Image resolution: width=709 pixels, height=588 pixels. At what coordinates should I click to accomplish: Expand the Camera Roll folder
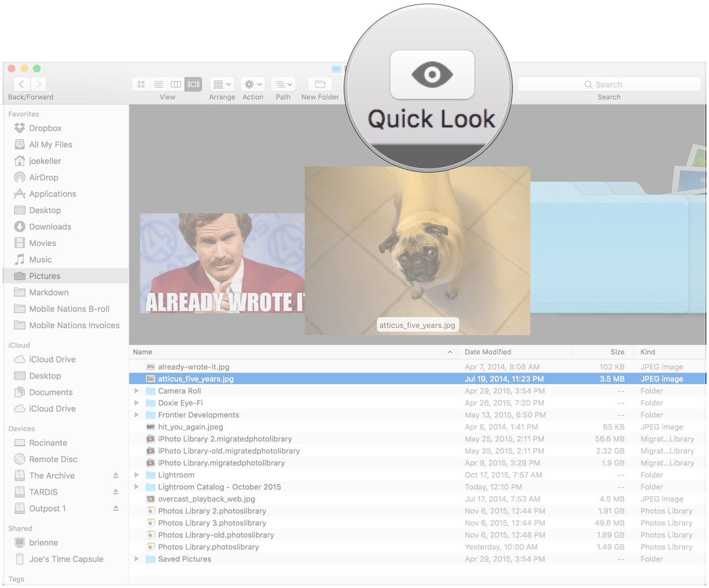pos(137,391)
